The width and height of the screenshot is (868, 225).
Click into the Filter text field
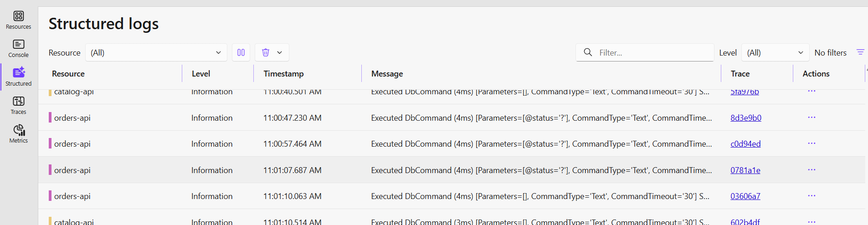(654, 52)
